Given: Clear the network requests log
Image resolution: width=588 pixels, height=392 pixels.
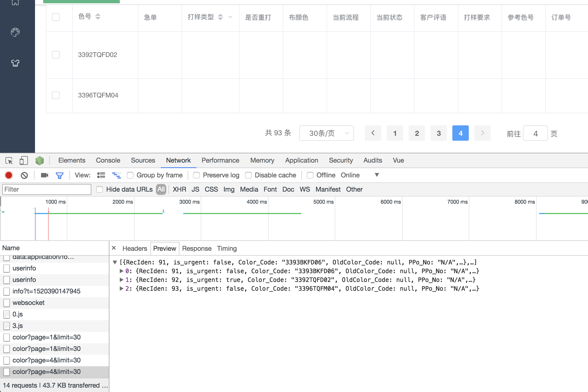Looking at the screenshot, I should [24, 175].
